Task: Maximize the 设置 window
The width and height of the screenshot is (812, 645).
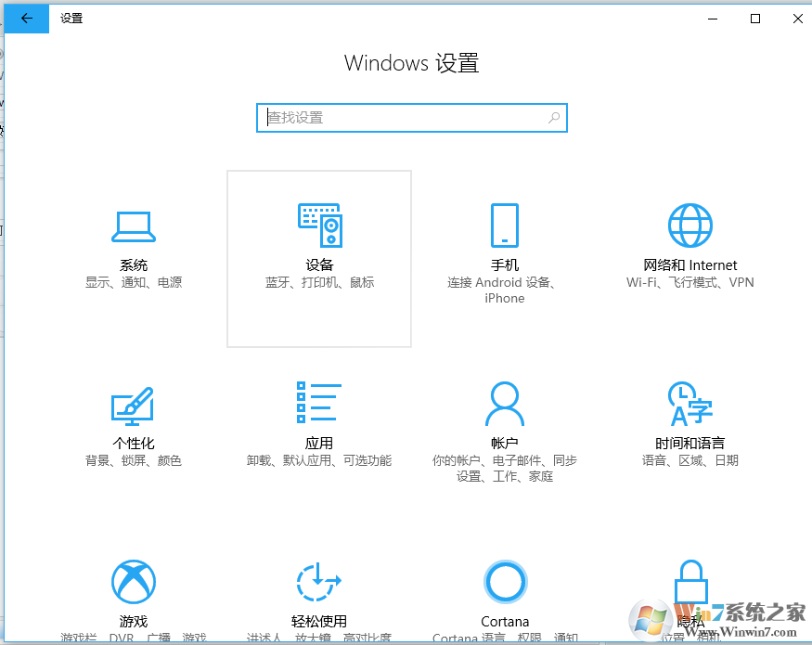Action: 755,19
